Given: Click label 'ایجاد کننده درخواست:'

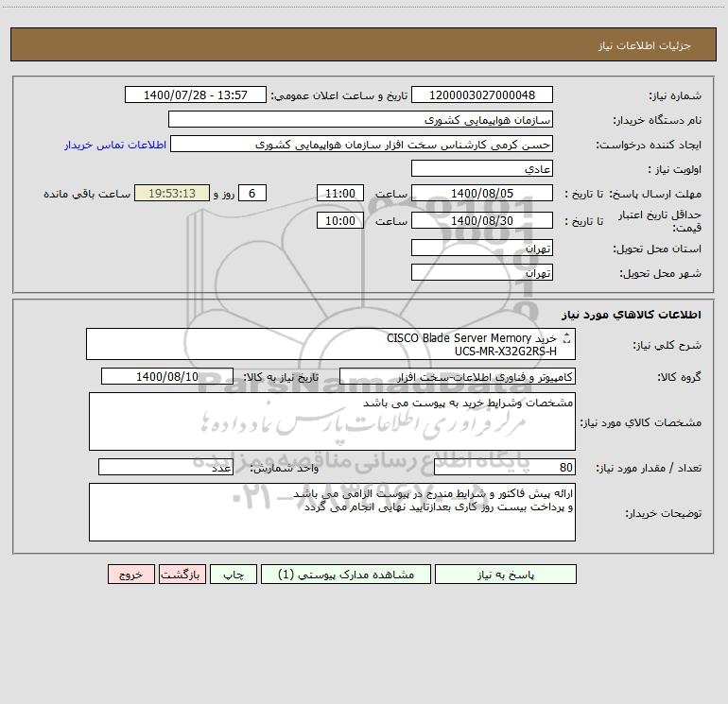Looking at the screenshot, I should (x=649, y=146).
